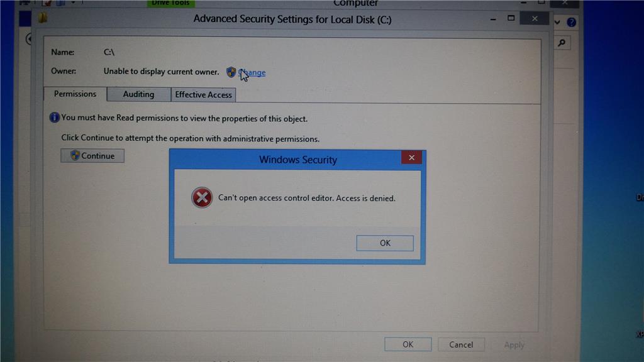Click the Change owner link
The image size is (644, 362).
[252, 73]
